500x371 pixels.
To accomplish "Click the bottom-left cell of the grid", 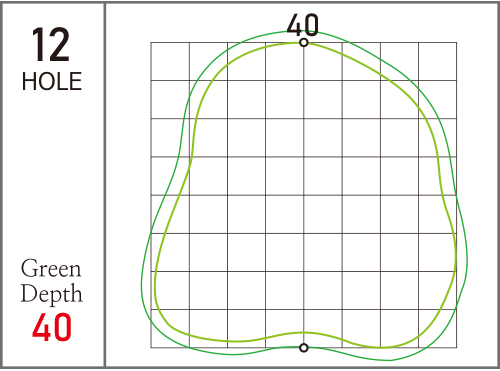I will 170,329.
